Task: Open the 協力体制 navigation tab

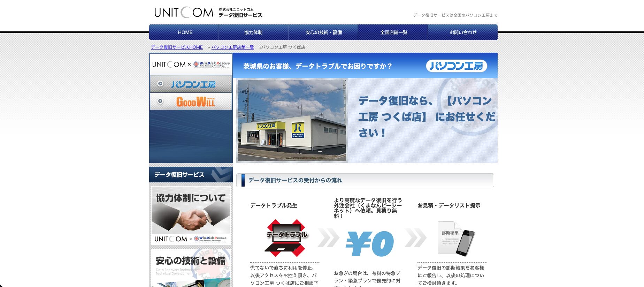Action: click(x=253, y=32)
